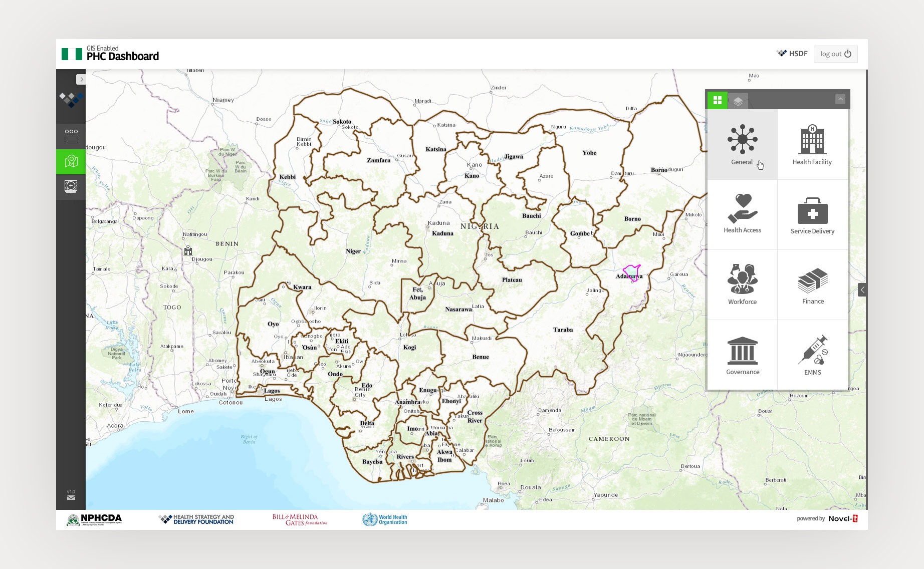The image size is (924, 569).
Task: Click the facility marker near Djougou
Action: 188,250
